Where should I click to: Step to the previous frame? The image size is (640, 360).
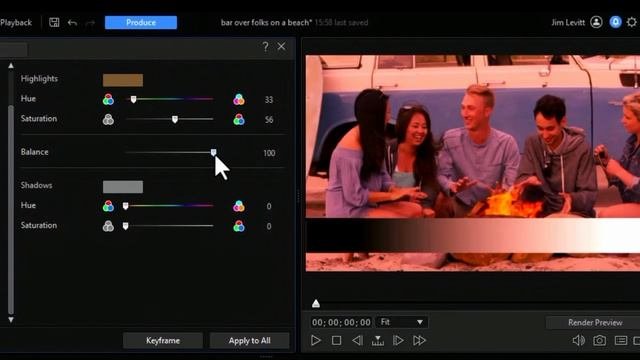[357, 340]
